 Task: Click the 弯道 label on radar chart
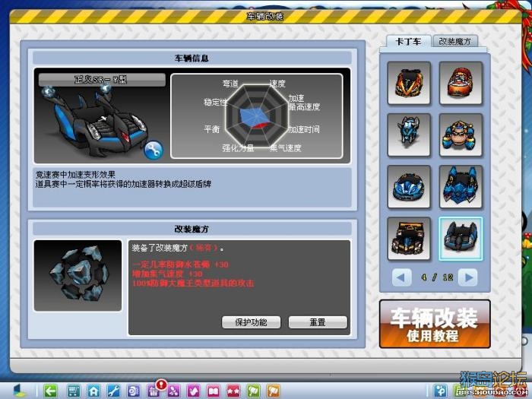coord(230,84)
